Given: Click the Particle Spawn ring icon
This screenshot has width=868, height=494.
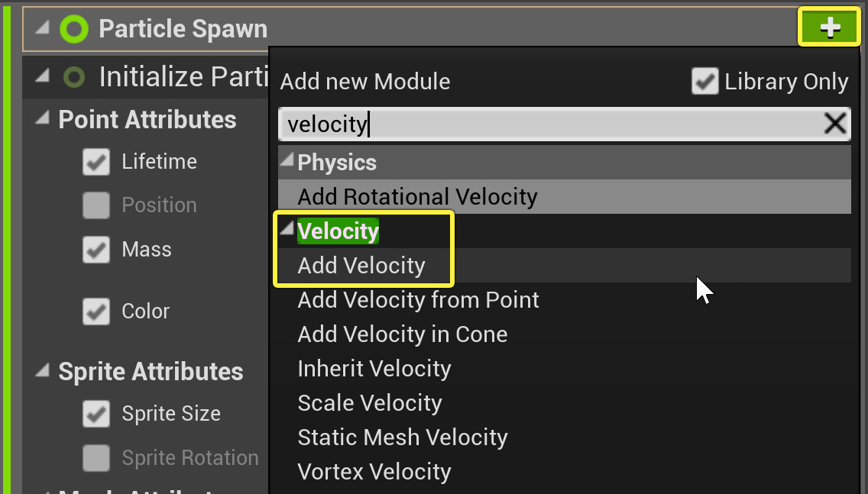Looking at the screenshot, I should coord(74,29).
